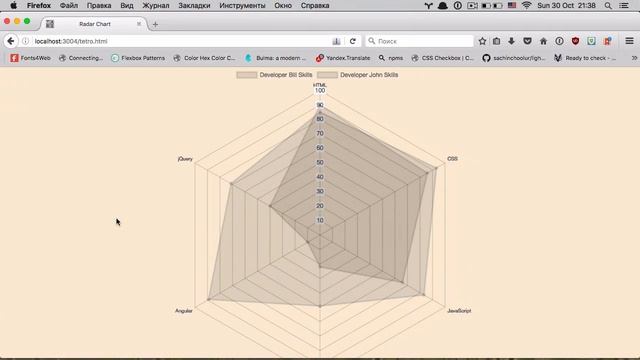
Task: Open the Окно menu
Action: [x=283, y=5]
